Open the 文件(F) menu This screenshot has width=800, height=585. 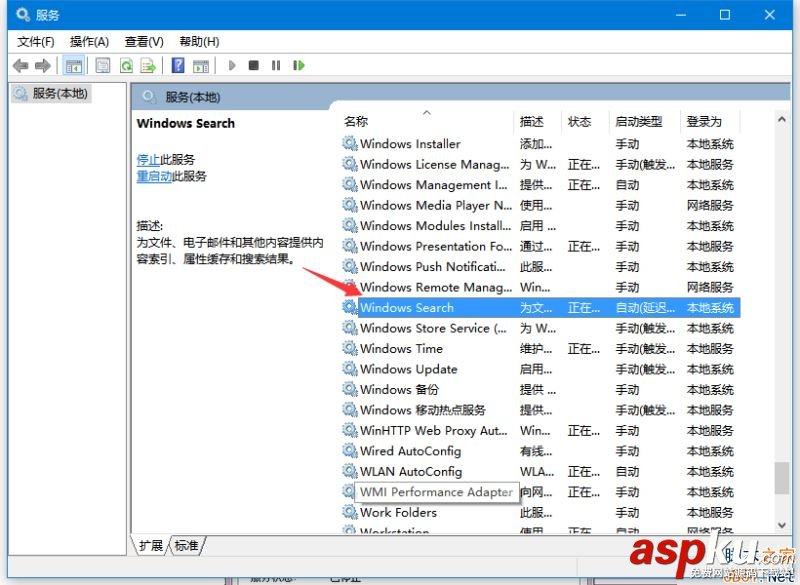(36, 41)
